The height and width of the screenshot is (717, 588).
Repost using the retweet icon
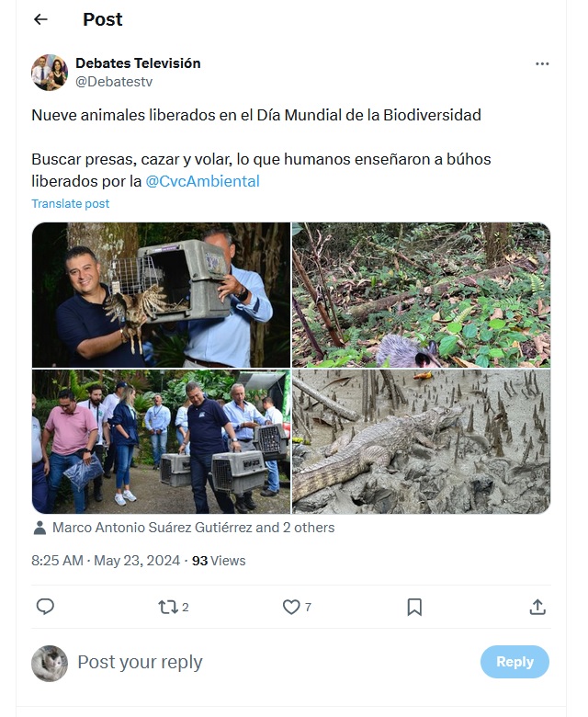[168, 607]
